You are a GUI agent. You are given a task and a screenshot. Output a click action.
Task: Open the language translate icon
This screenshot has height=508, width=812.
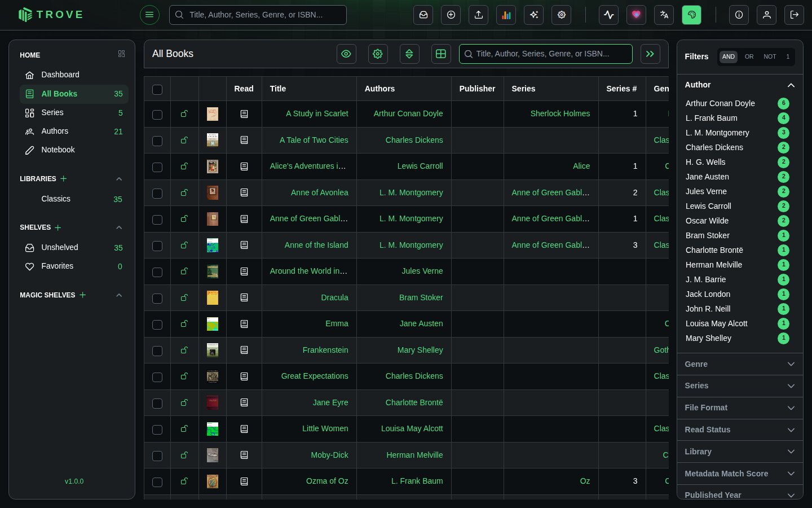(664, 15)
